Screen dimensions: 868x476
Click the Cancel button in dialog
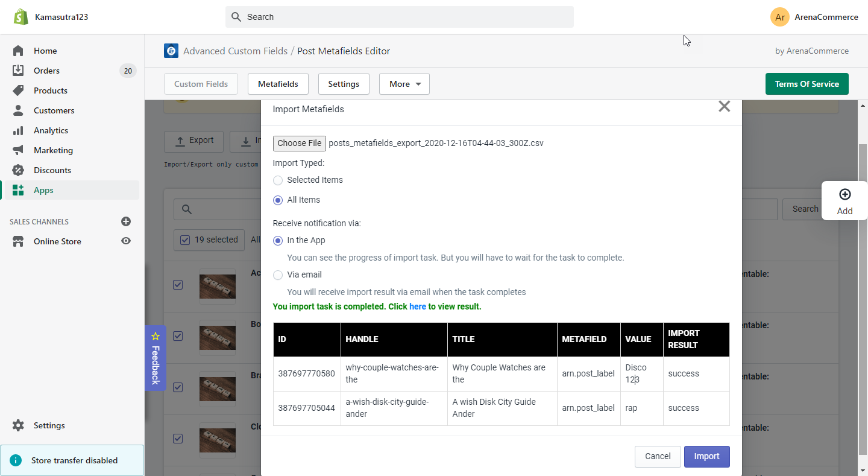tap(658, 456)
